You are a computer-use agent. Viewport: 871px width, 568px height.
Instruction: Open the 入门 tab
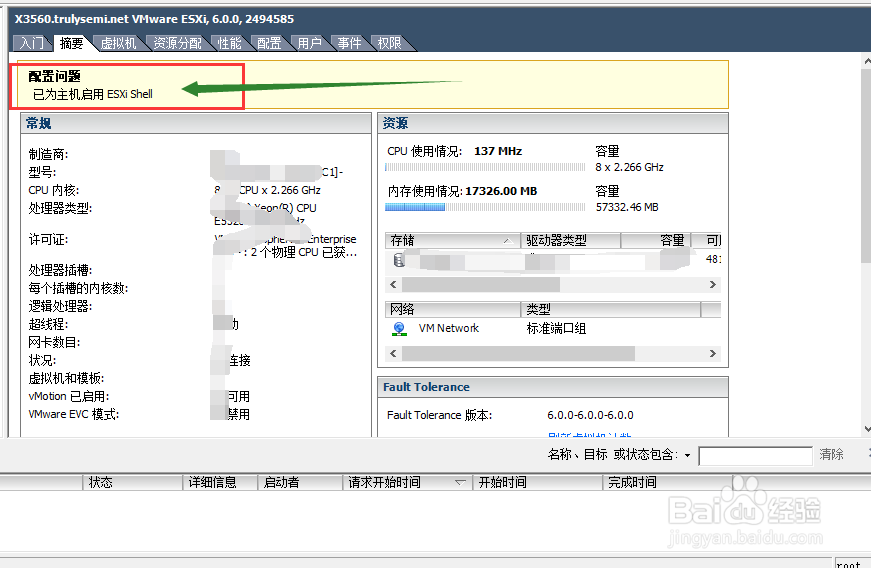pyautogui.click(x=31, y=43)
